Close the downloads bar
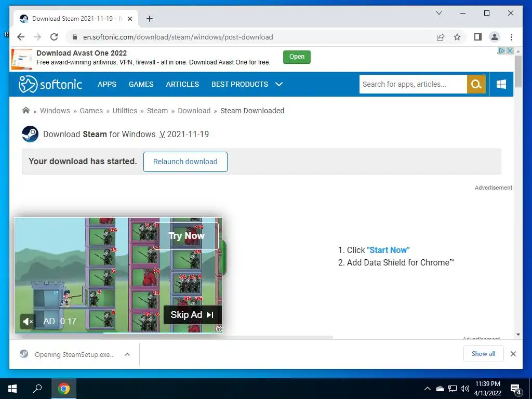The image size is (532, 399). 513,354
